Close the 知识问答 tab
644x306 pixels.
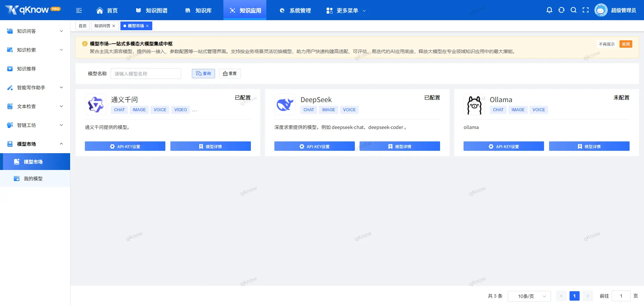pos(114,26)
